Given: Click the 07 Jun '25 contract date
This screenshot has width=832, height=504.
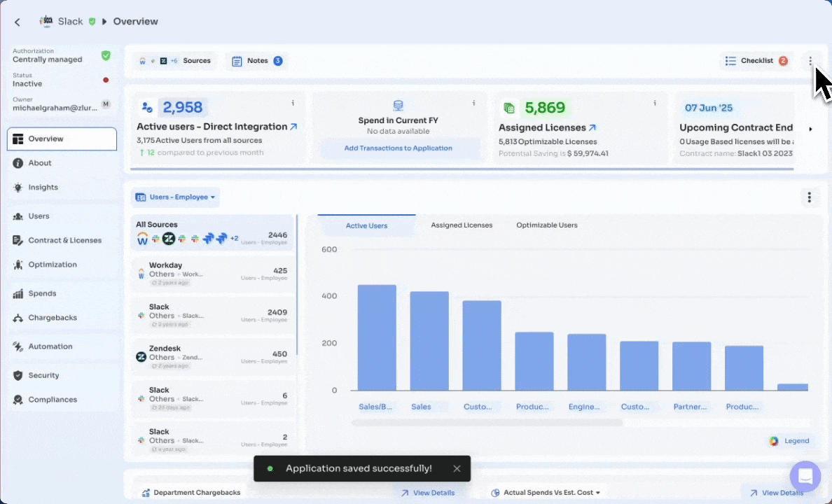Looking at the screenshot, I should (x=708, y=108).
